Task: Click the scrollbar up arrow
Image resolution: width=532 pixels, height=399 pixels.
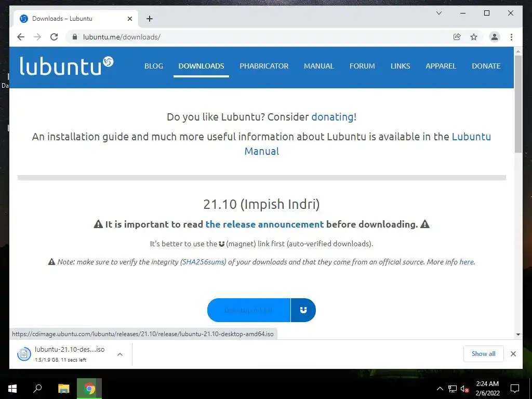Action: pos(518,51)
